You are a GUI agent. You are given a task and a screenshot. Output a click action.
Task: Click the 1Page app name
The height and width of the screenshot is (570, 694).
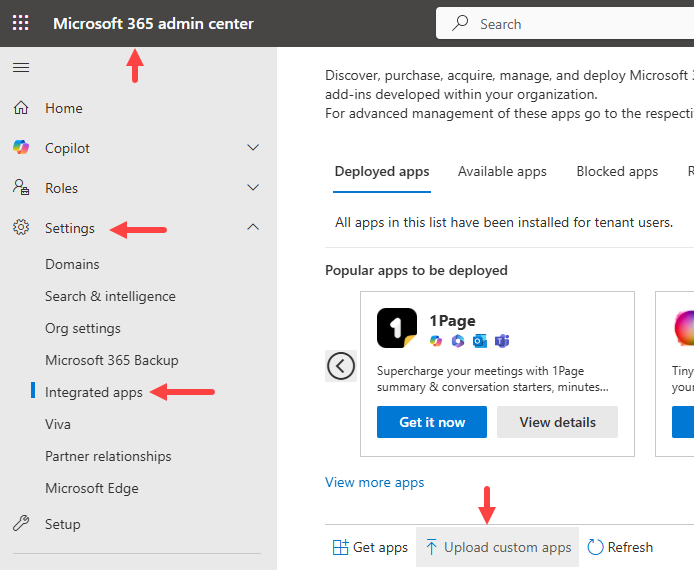[452, 320]
